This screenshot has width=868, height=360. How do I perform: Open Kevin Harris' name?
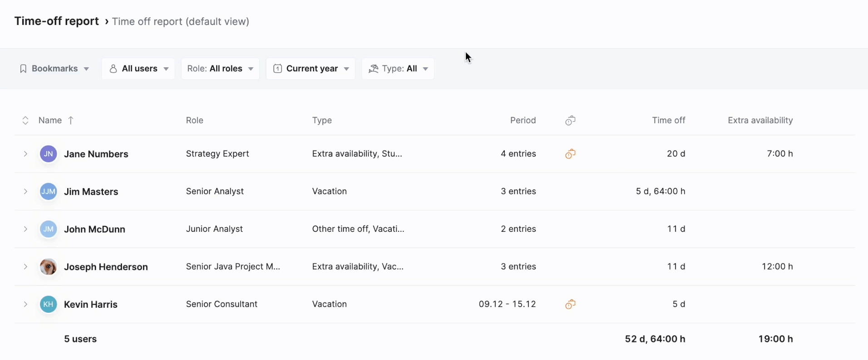click(91, 305)
